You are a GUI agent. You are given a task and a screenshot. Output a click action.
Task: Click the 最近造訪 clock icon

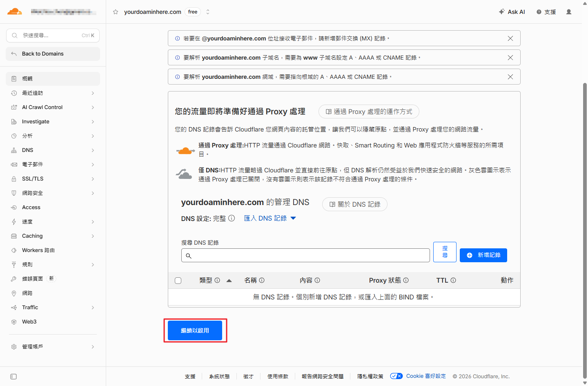[x=14, y=93]
